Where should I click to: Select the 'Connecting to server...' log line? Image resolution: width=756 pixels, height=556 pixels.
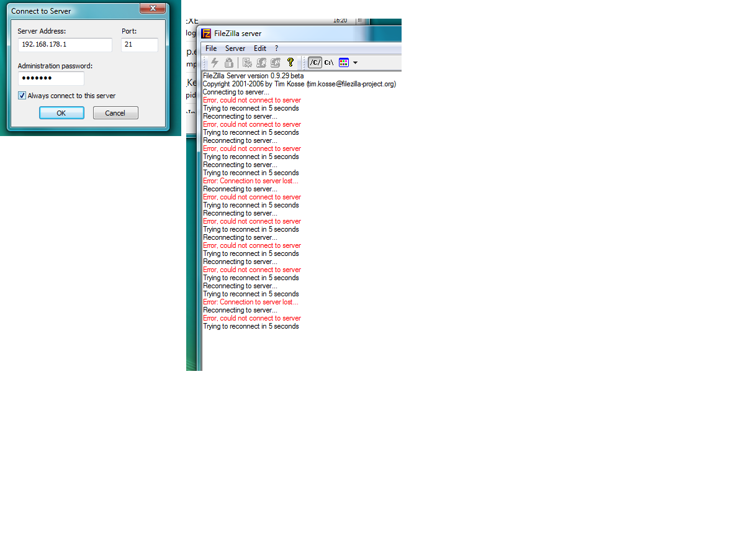click(236, 92)
